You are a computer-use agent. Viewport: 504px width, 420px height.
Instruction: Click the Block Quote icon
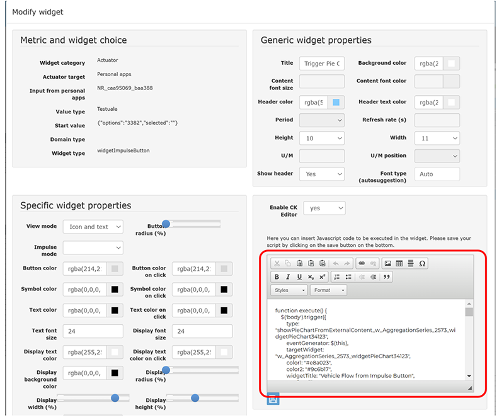click(x=386, y=277)
